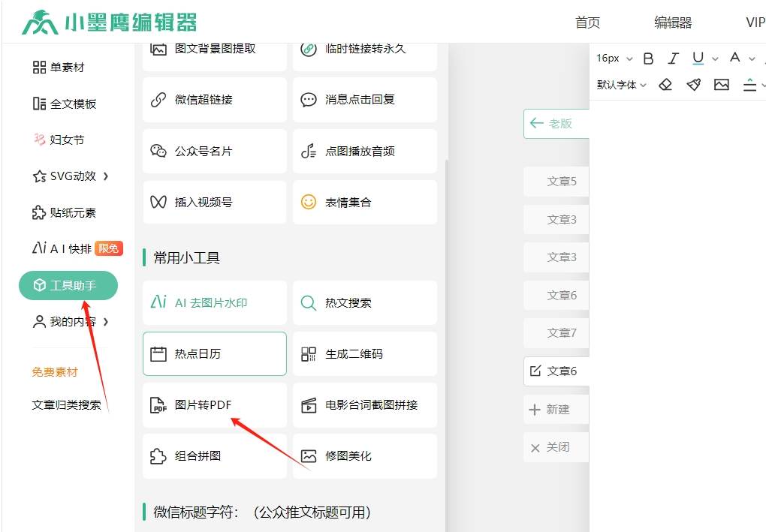Expand the SVG动效 sidebar submenu
The width and height of the screenshot is (766, 532).
click(x=71, y=176)
